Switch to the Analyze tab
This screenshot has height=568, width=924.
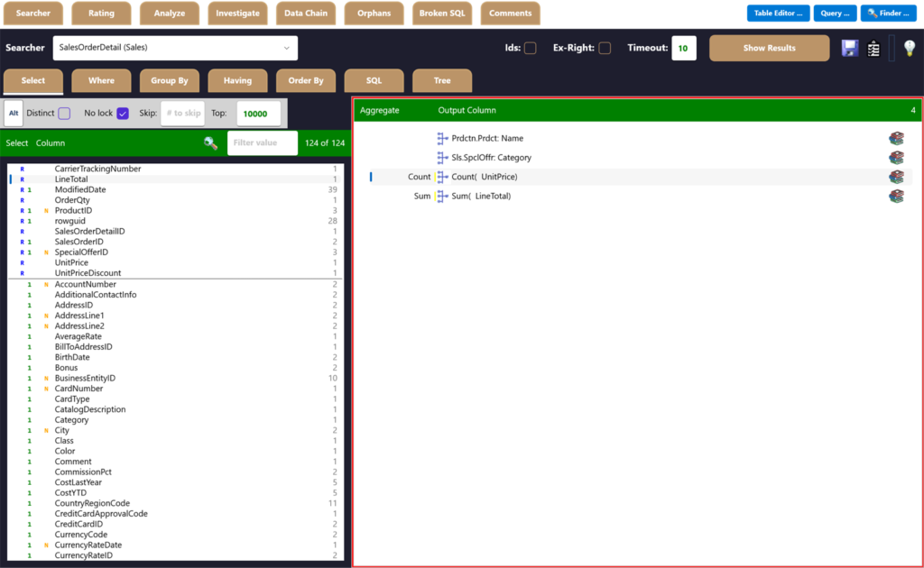coord(169,13)
